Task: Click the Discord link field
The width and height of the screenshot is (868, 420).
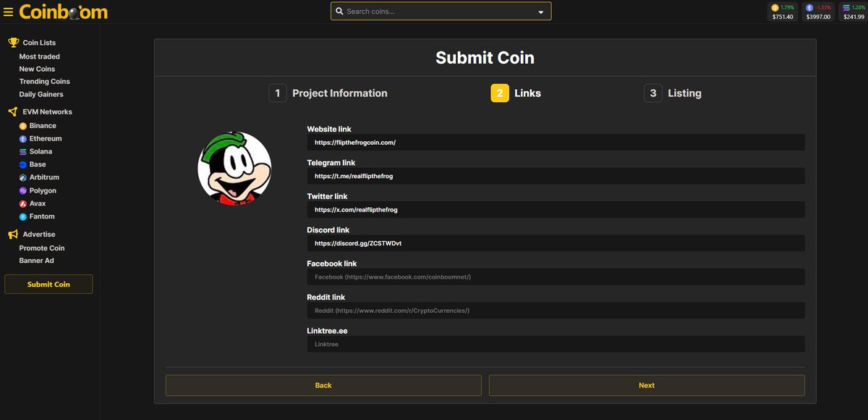Action: coord(556,243)
